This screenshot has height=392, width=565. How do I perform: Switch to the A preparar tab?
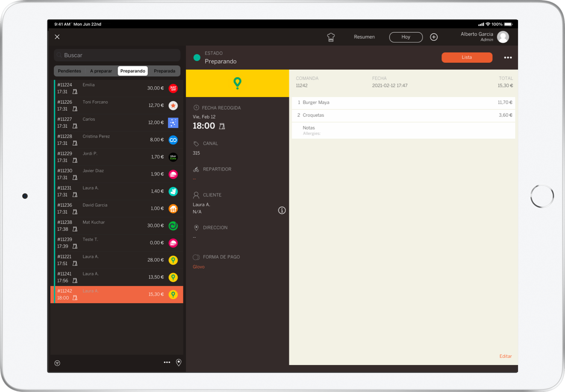tap(101, 71)
